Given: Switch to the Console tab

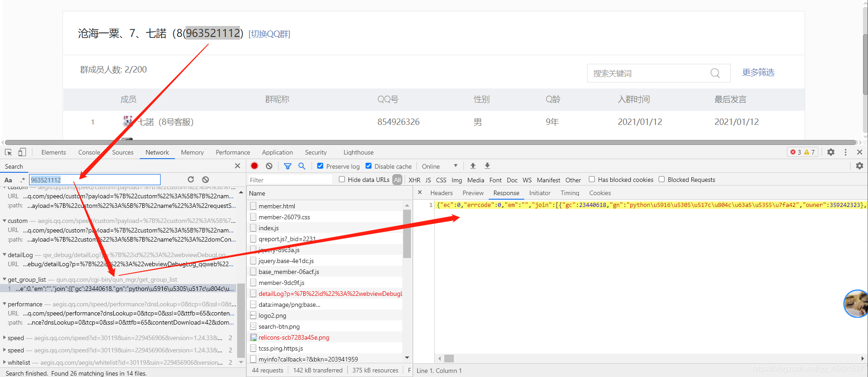Looking at the screenshot, I should (89, 152).
